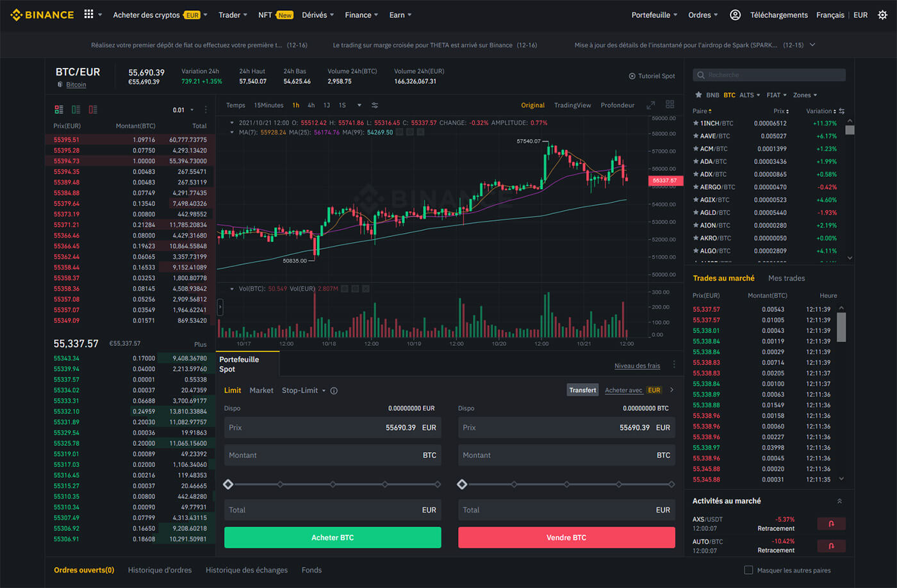This screenshot has width=897, height=588.
Task: Open trade panel three-dot menu
Action: click(x=674, y=365)
